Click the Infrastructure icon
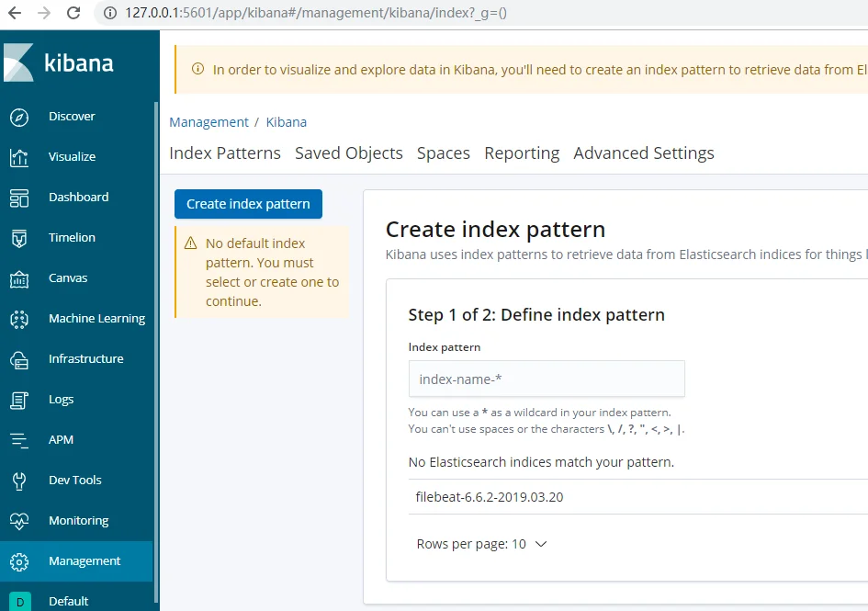 pyautogui.click(x=19, y=359)
